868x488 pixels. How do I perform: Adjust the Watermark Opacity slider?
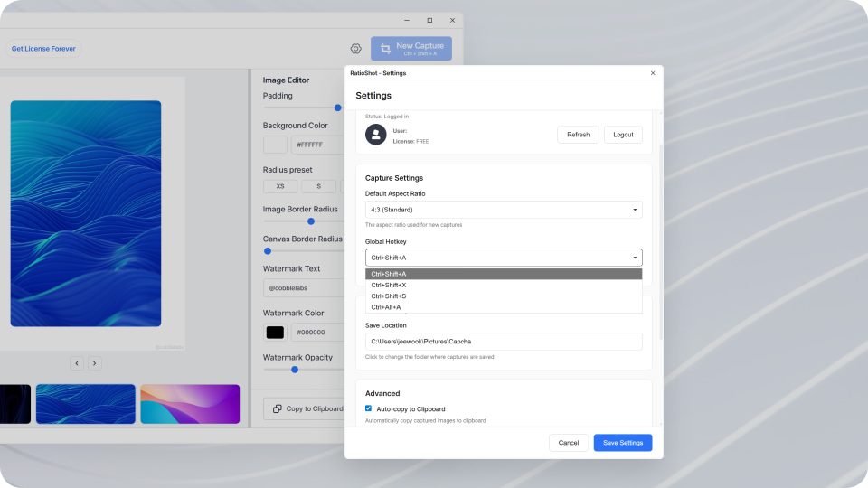pyautogui.click(x=295, y=370)
